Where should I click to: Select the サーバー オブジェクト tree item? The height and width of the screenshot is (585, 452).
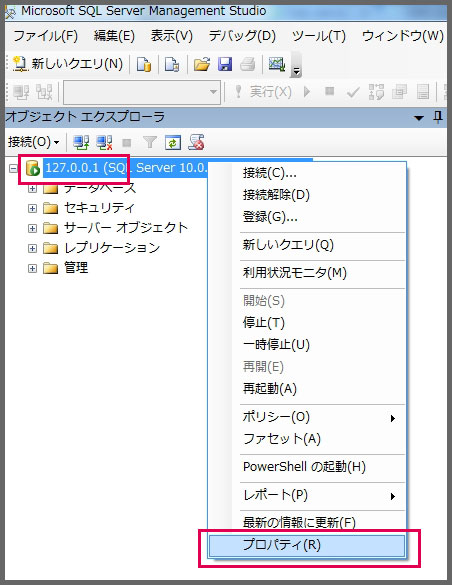125,228
